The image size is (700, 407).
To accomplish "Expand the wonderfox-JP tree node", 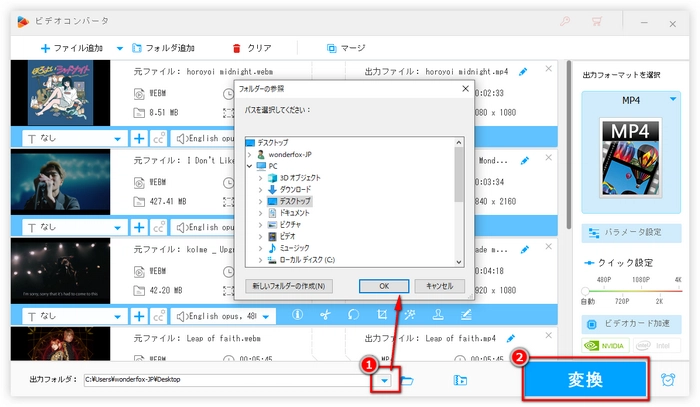I will (x=249, y=155).
